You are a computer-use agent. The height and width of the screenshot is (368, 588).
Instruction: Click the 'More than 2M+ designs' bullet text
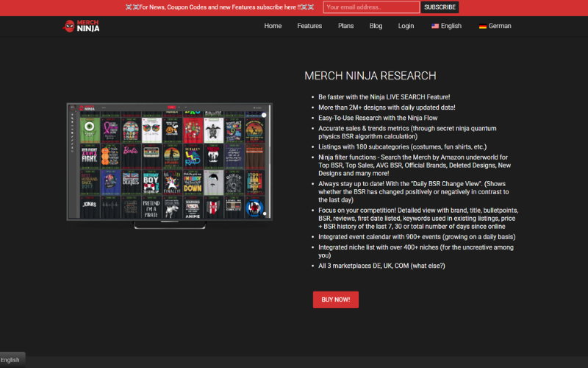point(387,107)
